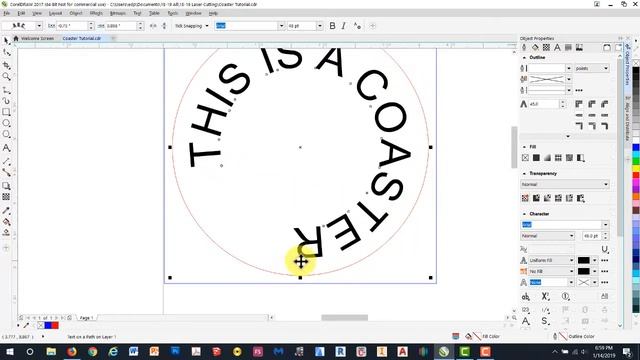Viewport: 640px width, 360px height.
Task: Click the black character fill color swatch
Action: pos(584,260)
